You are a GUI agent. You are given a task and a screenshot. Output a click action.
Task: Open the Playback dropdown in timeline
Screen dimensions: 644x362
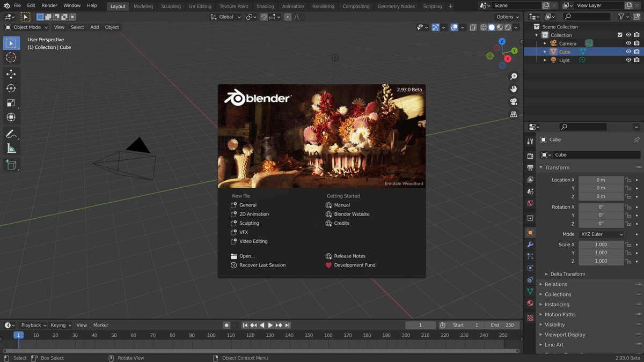tap(33, 325)
